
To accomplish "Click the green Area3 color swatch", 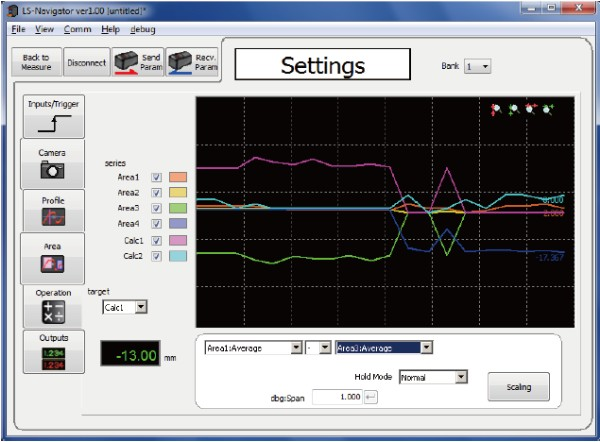I will pos(178,208).
